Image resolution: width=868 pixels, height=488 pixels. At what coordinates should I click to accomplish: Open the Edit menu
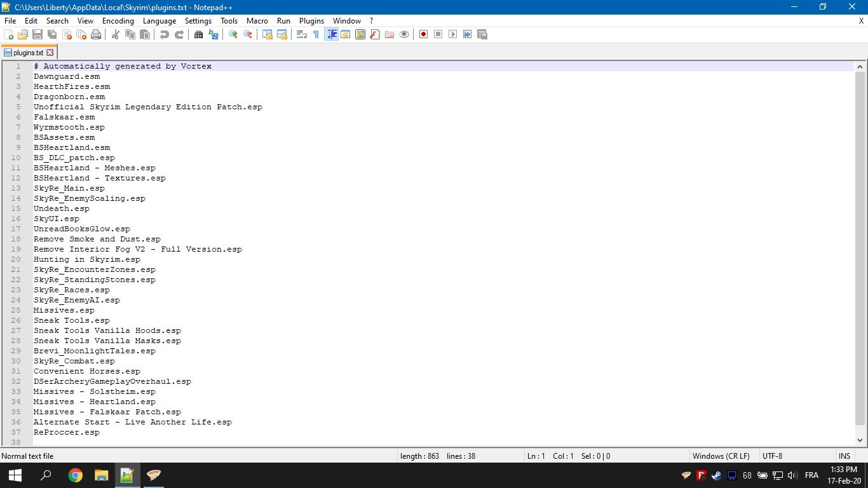tap(31, 21)
